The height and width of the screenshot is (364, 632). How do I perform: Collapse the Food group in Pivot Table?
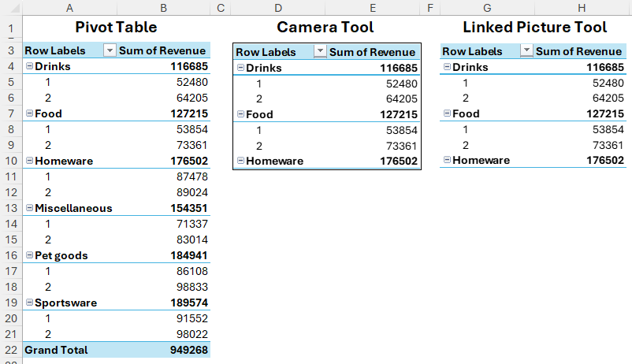[29, 113]
